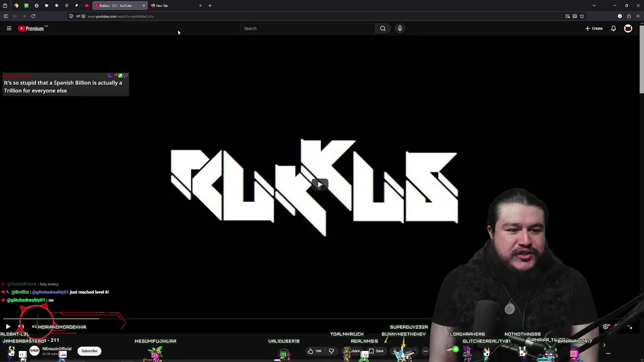Enter fullscreen on the video player

click(629, 327)
